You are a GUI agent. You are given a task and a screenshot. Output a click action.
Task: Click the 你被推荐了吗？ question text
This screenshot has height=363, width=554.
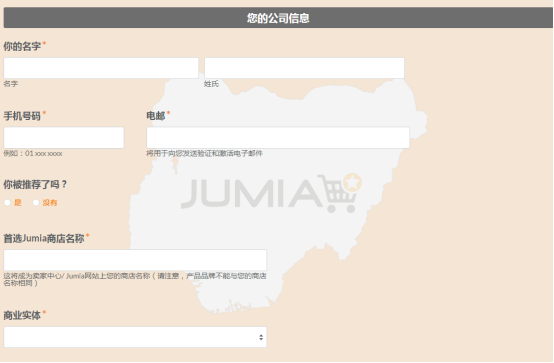[x=35, y=184]
